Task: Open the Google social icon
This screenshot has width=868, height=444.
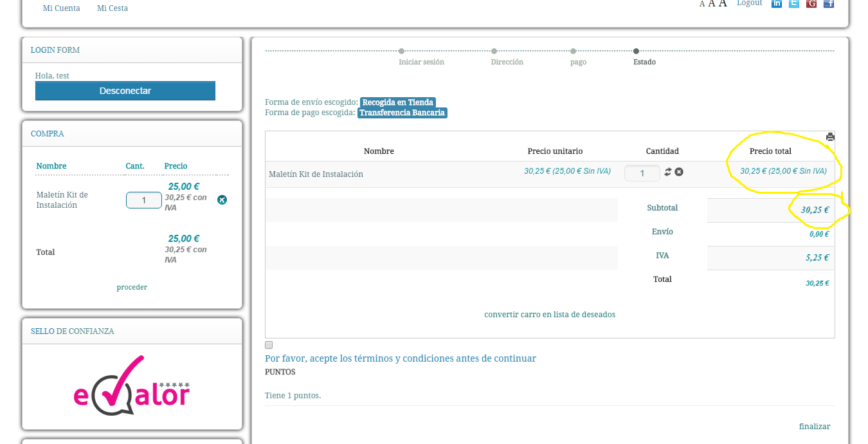Action: click(811, 3)
